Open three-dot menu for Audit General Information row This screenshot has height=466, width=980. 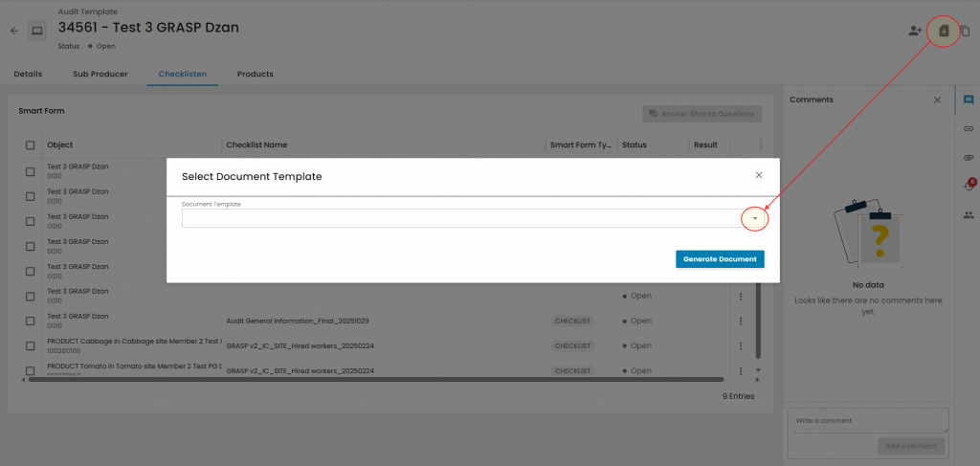click(x=740, y=321)
